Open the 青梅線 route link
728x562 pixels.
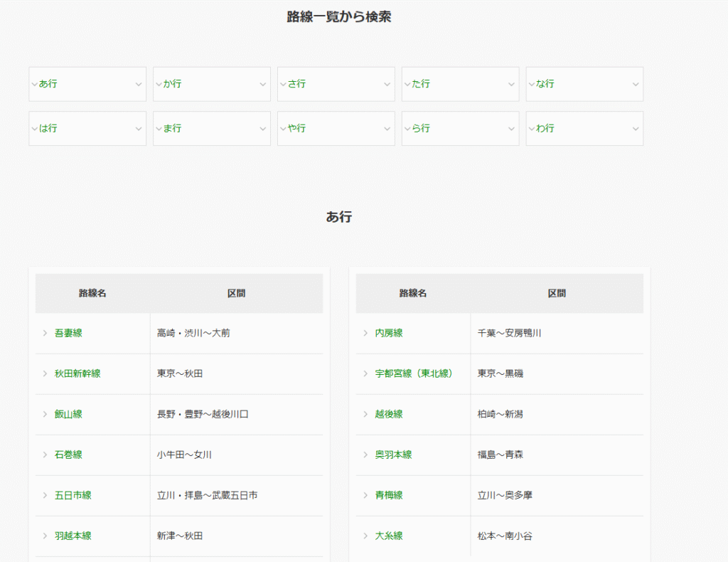[x=389, y=495]
